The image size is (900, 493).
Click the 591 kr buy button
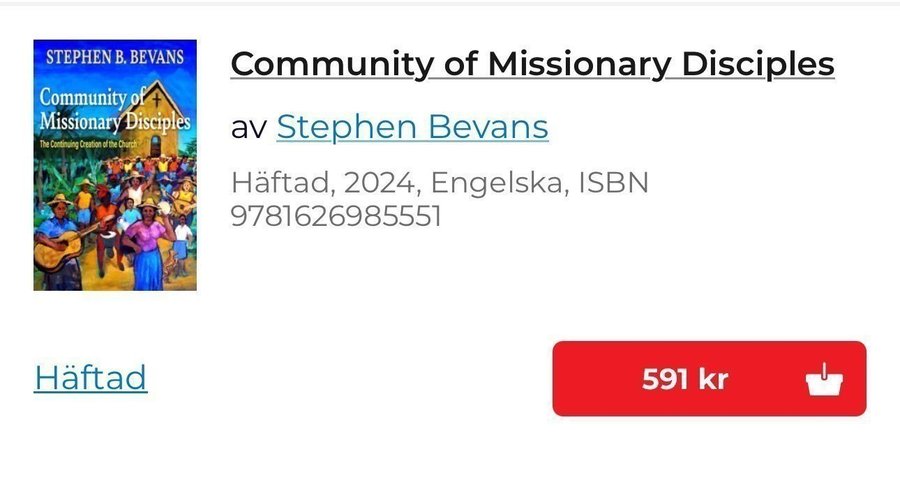pos(708,379)
